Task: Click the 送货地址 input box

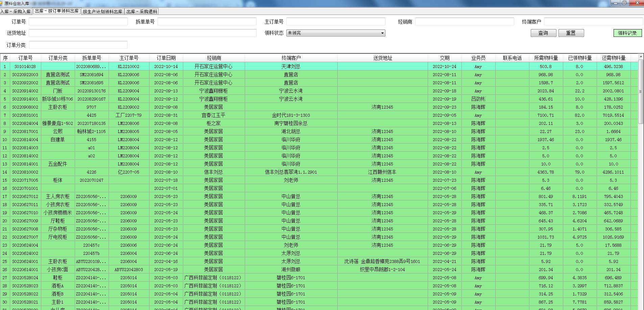Action: (x=142, y=33)
